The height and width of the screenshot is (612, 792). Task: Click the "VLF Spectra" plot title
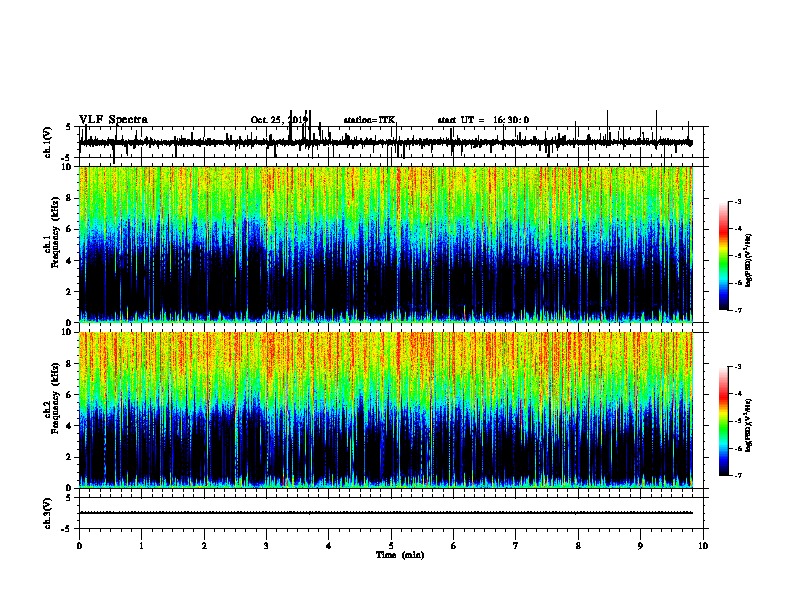tap(113, 120)
